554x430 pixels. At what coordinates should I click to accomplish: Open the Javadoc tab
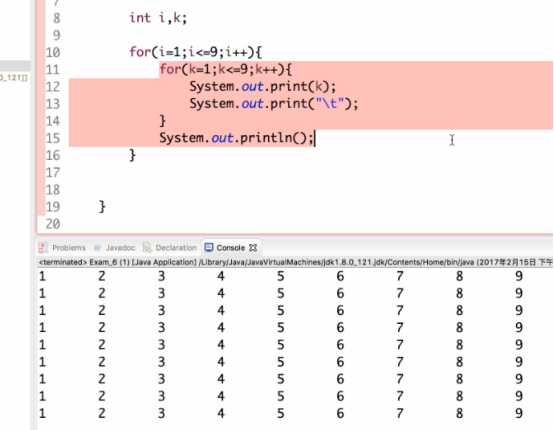tap(120, 248)
